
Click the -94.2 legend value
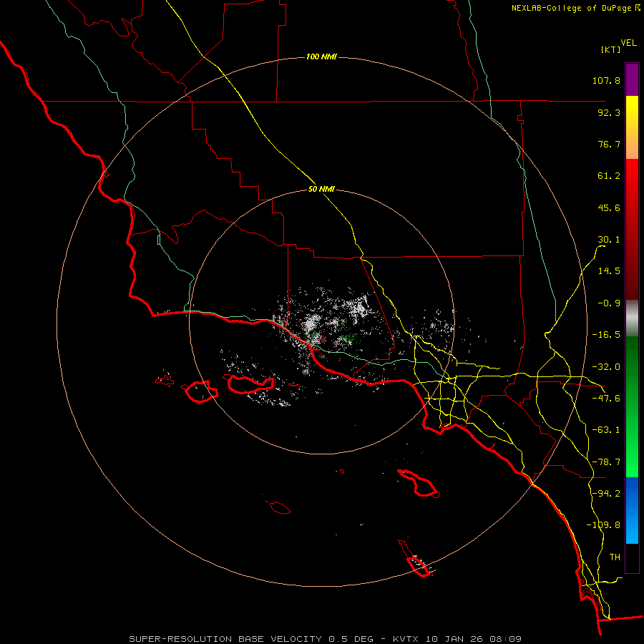click(606, 494)
